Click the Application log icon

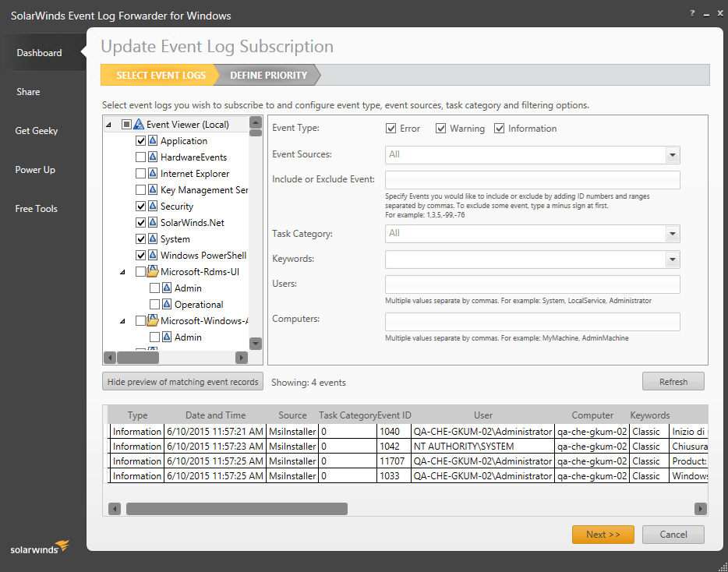(154, 141)
